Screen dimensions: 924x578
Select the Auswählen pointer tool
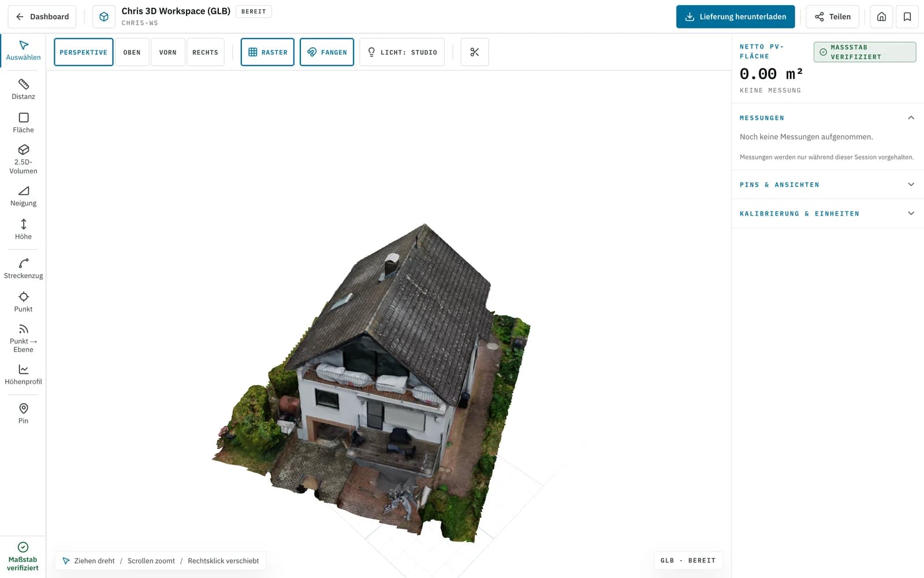(23, 50)
